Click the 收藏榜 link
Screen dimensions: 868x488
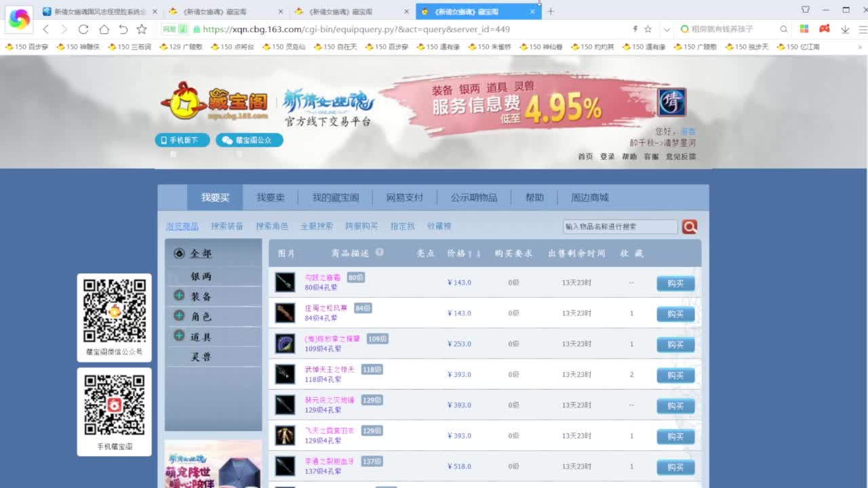click(x=439, y=226)
